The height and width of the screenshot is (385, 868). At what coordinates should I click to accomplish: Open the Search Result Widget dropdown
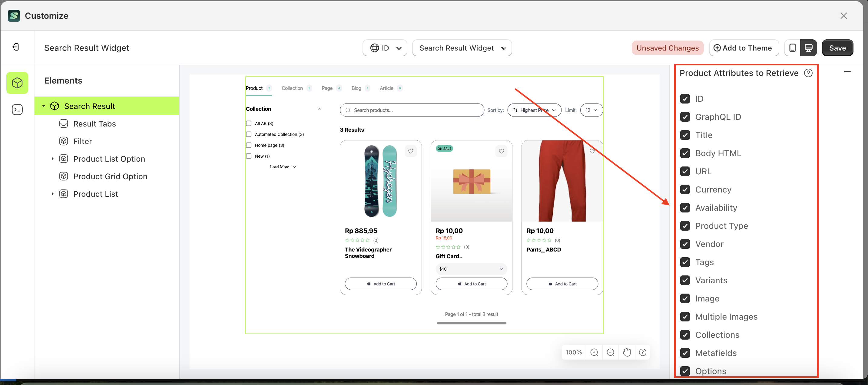pyautogui.click(x=462, y=48)
